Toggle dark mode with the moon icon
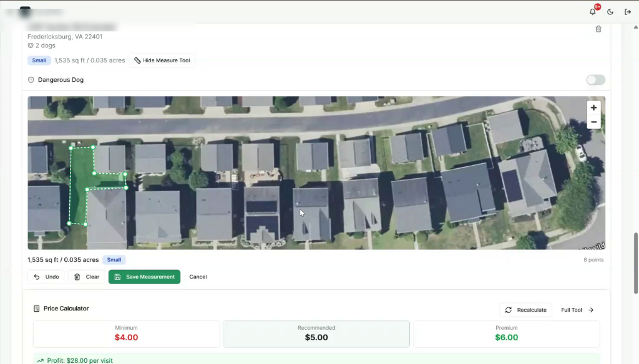The image size is (639, 364). [x=610, y=12]
